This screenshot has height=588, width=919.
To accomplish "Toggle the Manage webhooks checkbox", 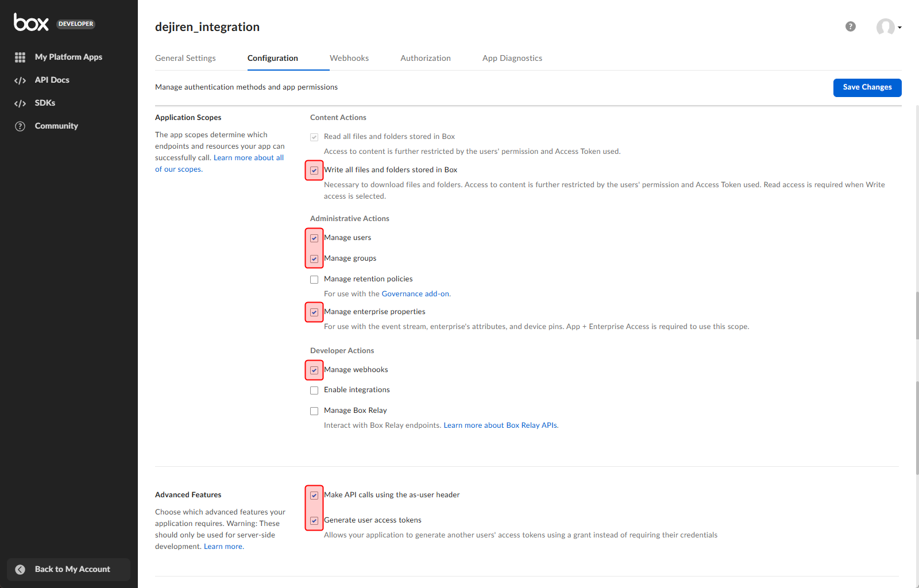I will [x=314, y=370].
